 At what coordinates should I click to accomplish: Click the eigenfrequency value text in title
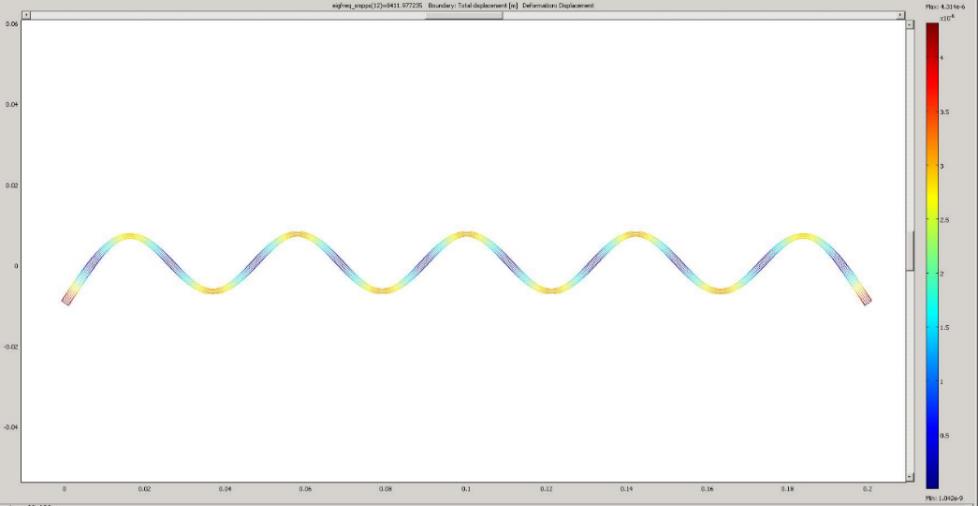pos(378,6)
